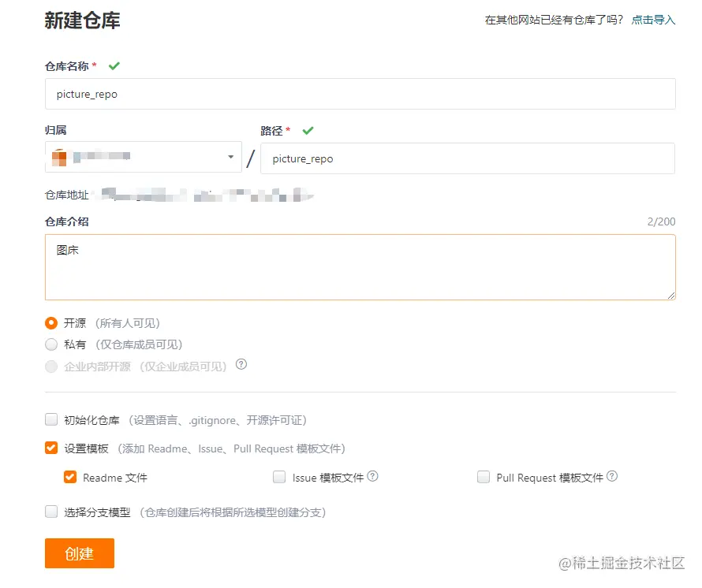Click the resize handle of 仓库介绍 textarea
The image size is (702, 588).
(x=670, y=296)
